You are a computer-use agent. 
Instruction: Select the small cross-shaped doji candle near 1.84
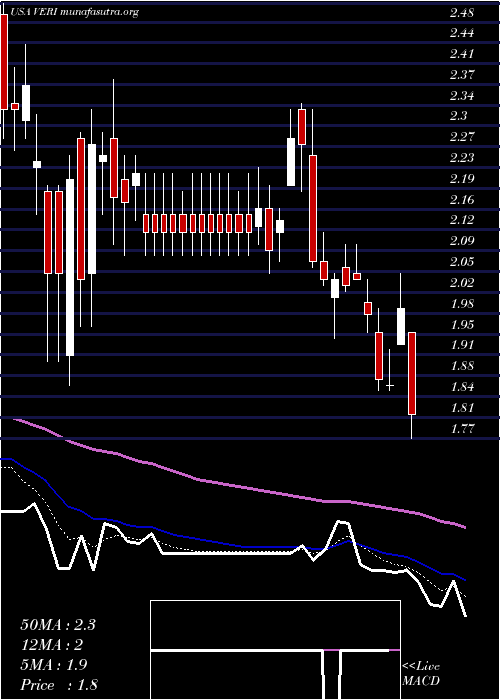tap(390, 385)
